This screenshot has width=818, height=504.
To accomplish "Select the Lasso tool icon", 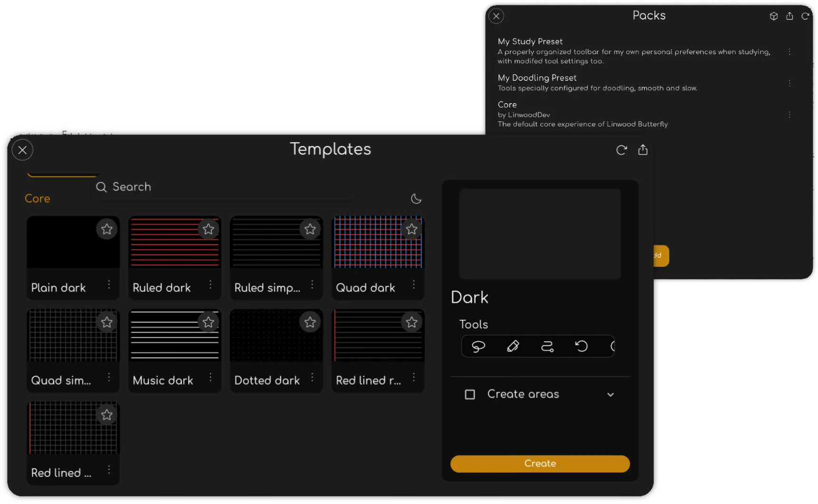I will point(478,346).
